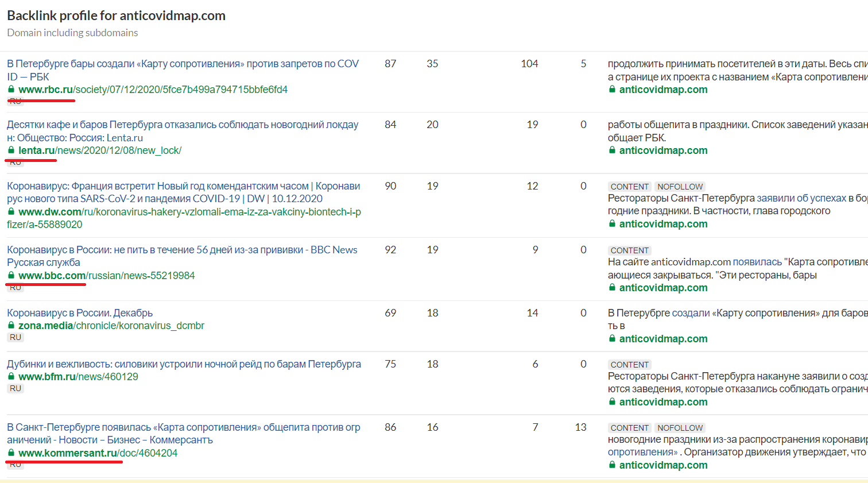Follow the lenta.ru/news/2020/12/08/new_lock/ URL

pos(100,150)
